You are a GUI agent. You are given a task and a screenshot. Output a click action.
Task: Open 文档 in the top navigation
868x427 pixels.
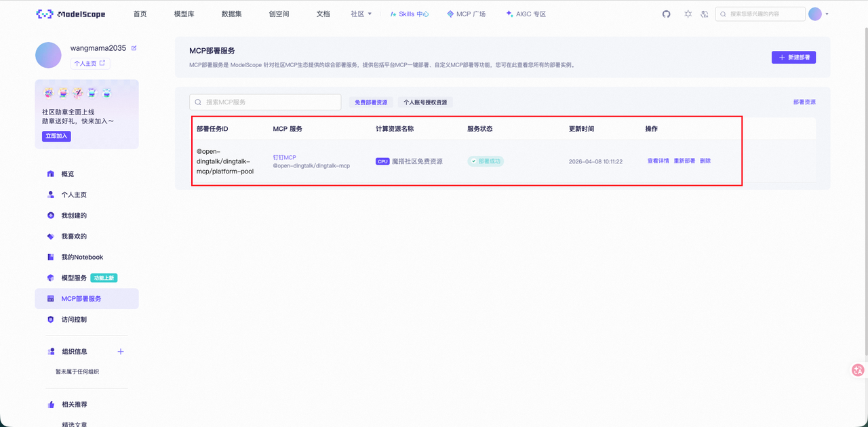click(x=323, y=14)
